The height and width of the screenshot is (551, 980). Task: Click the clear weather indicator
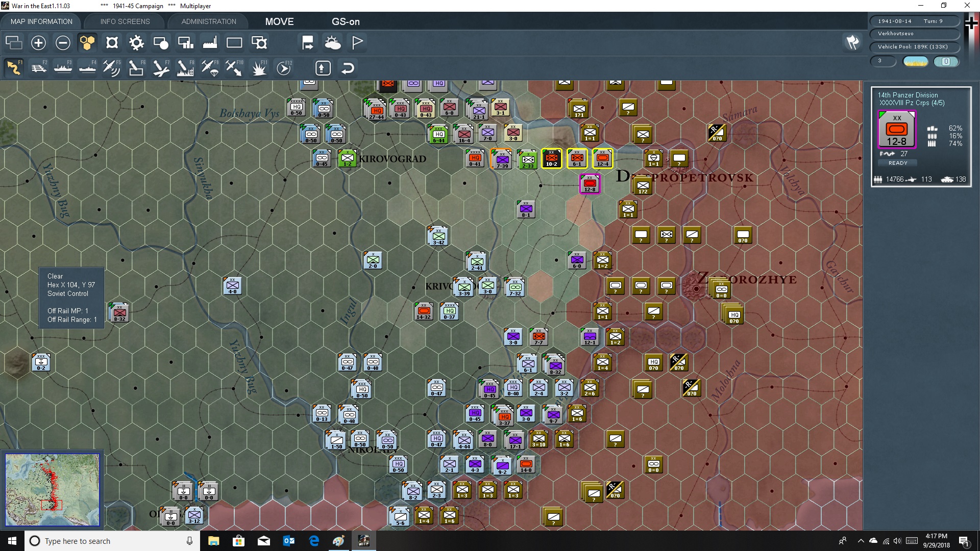tap(915, 61)
